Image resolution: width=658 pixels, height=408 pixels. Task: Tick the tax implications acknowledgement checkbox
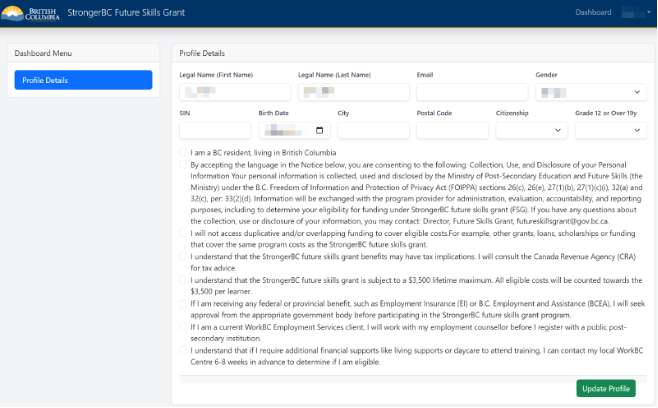click(183, 256)
